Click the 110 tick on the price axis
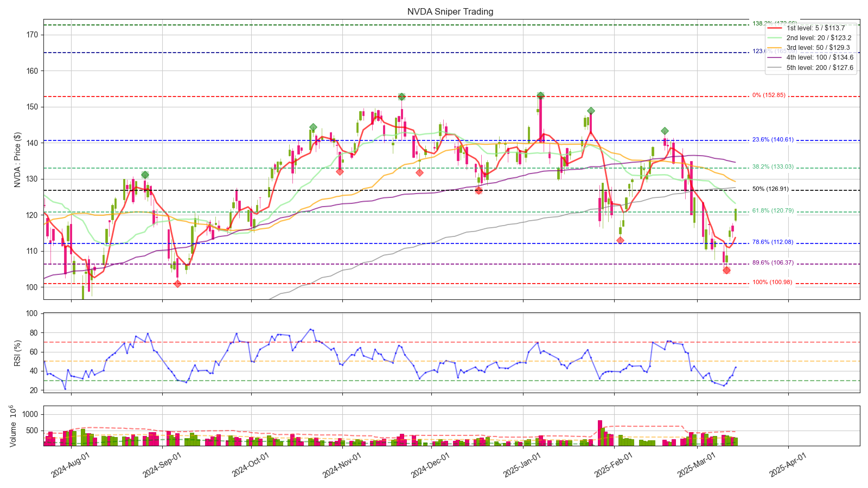 [31, 251]
